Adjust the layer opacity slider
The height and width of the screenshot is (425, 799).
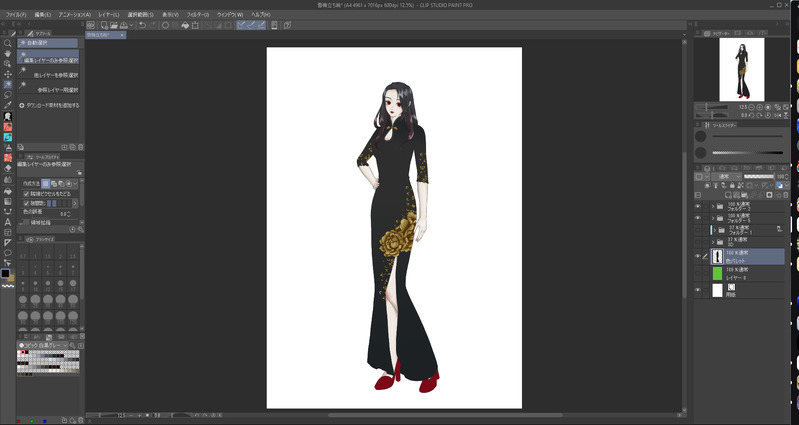pos(759,176)
